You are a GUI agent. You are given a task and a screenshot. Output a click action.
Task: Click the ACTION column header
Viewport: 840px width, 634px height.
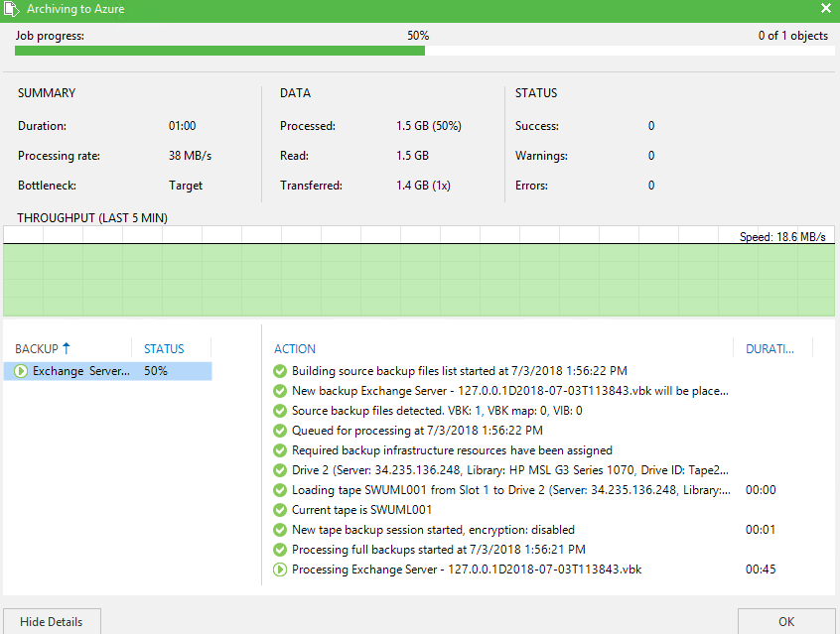click(x=294, y=348)
